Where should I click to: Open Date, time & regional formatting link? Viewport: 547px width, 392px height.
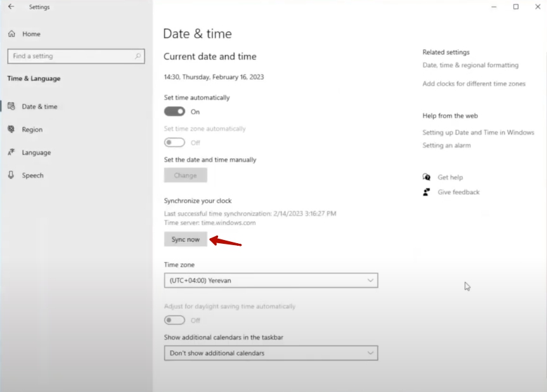coord(470,65)
